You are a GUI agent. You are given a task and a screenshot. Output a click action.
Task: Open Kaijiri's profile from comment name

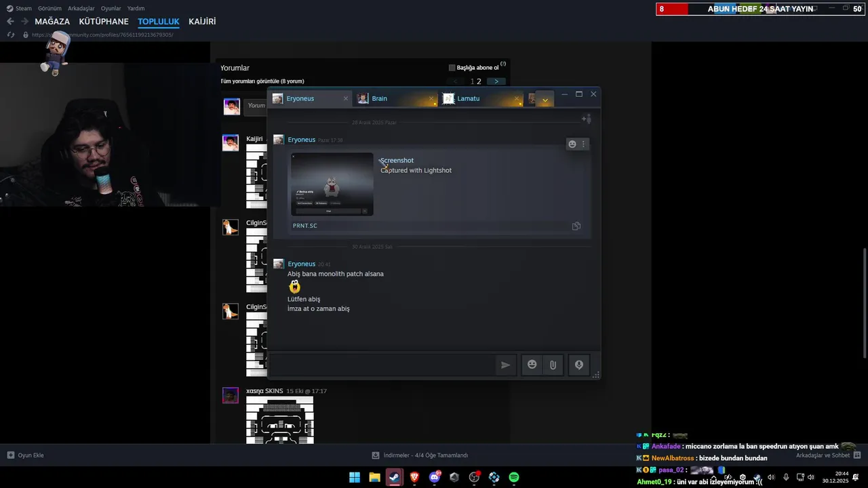pyautogui.click(x=254, y=139)
